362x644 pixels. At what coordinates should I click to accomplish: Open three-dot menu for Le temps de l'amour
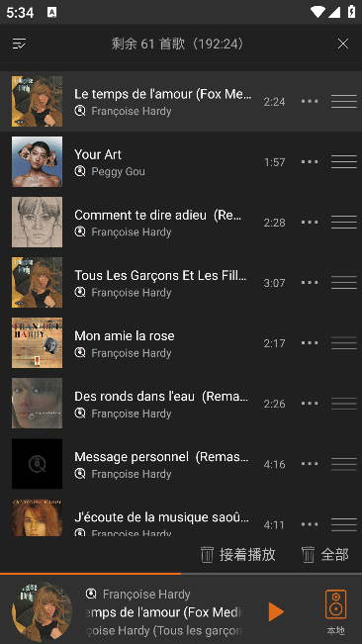(310, 102)
